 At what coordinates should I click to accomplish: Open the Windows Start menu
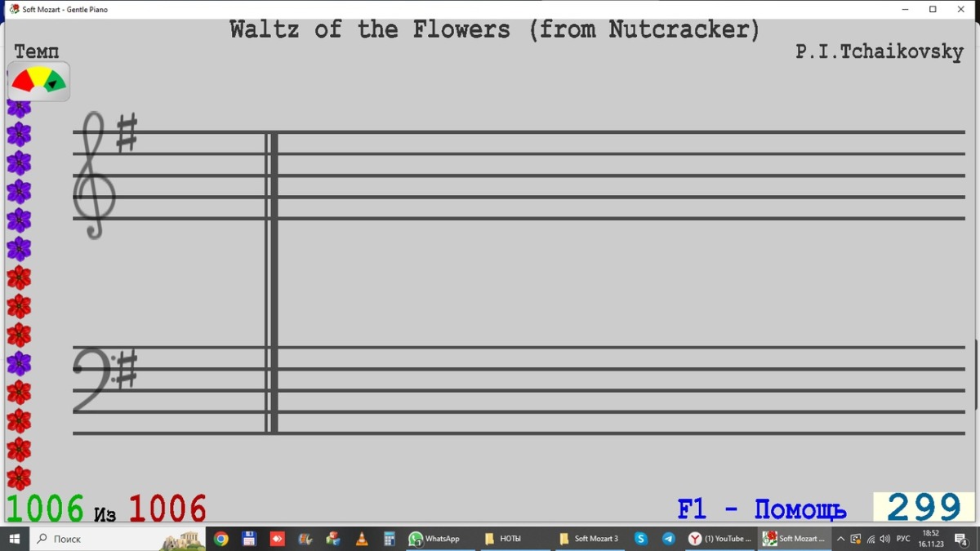(14, 539)
